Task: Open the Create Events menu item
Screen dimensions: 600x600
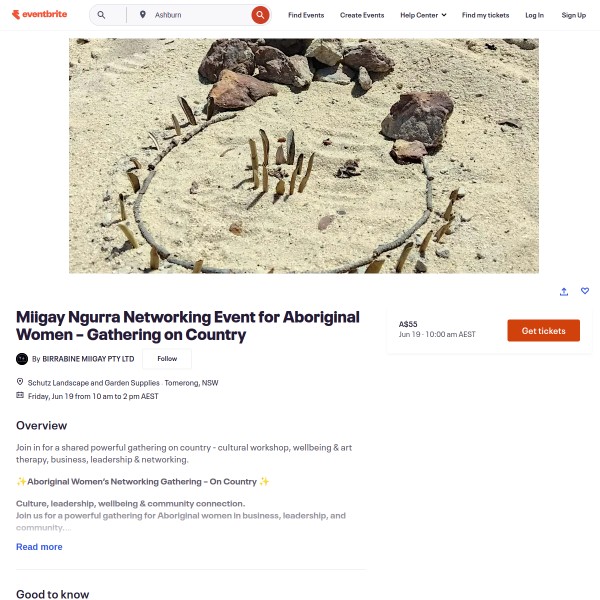Action: pos(362,15)
